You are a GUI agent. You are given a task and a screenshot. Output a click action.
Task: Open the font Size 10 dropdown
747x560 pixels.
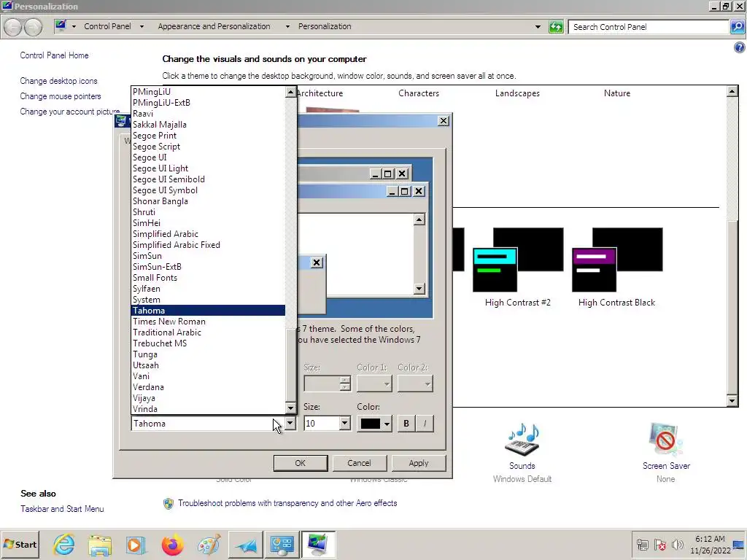pos(344,424)
